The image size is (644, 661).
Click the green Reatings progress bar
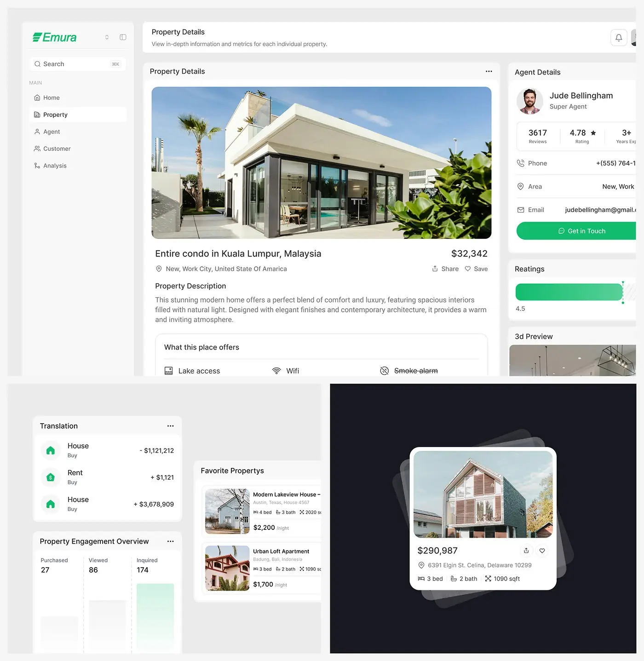point(569,292)
